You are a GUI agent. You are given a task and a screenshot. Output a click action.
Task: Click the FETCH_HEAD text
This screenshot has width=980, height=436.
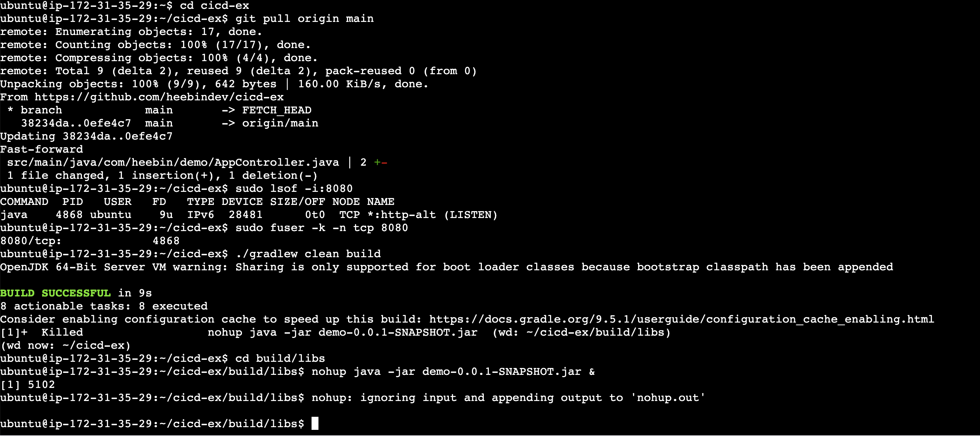[277, 110]
